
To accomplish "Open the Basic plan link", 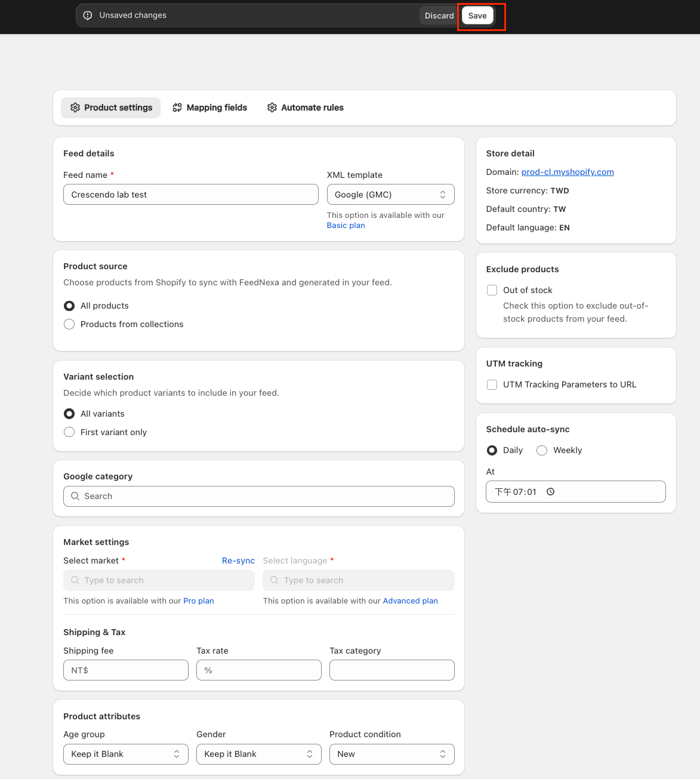I will pos(346,225).
